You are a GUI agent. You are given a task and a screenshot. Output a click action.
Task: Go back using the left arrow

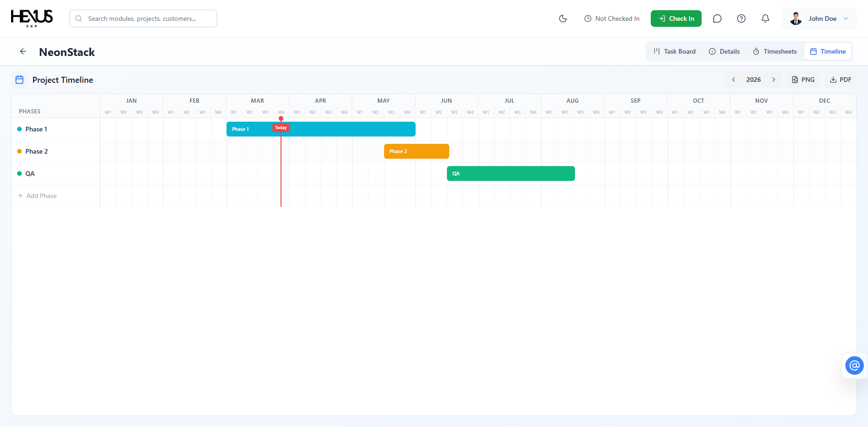[23, 51]
